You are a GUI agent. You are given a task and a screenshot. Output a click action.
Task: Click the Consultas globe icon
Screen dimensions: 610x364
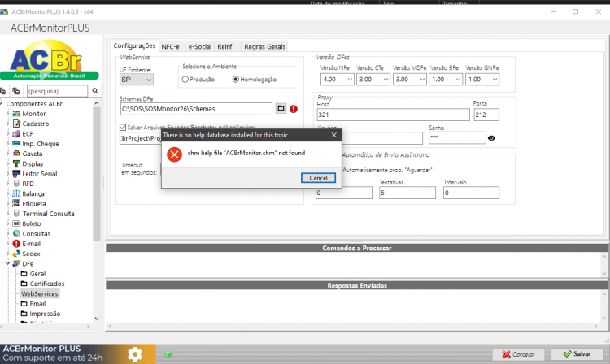point(16,233)
